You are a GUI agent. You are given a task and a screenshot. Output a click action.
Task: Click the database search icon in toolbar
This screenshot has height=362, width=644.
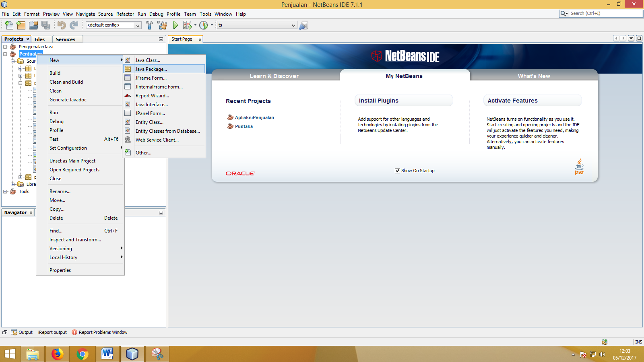coord(303,25)
